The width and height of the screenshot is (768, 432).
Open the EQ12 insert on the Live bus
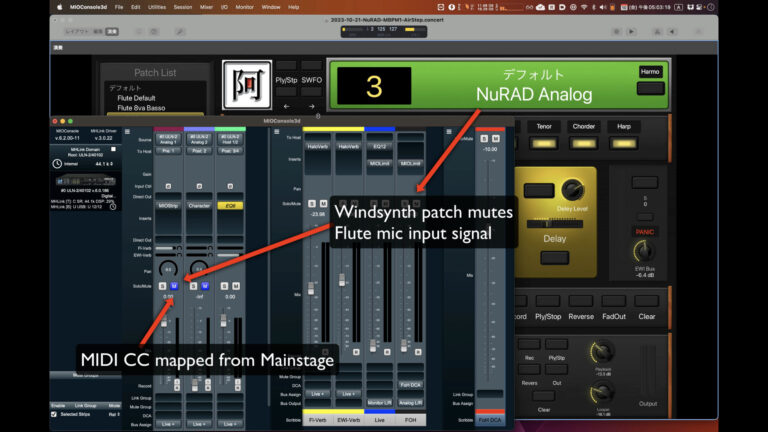[x=380, y=146]
